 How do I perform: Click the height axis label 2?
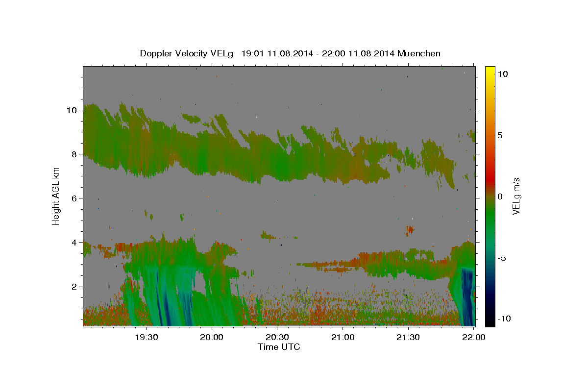pyautogui.click(x=74, y=286)
